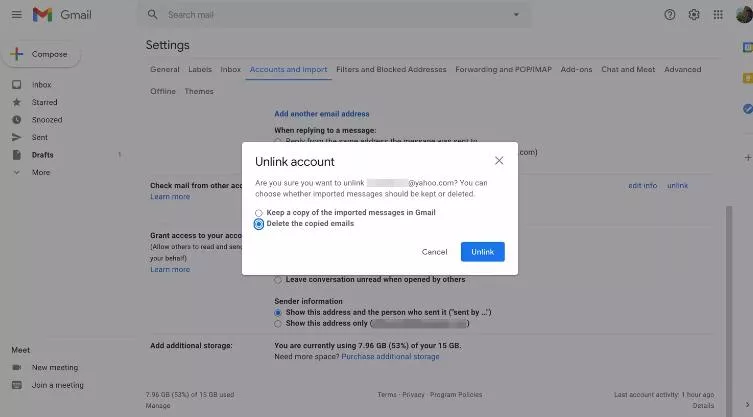Image resolution: width=753 pixels, height=417 pixels.
Task: Confirm with the blue Unlink button
Action: pos(483,252)
